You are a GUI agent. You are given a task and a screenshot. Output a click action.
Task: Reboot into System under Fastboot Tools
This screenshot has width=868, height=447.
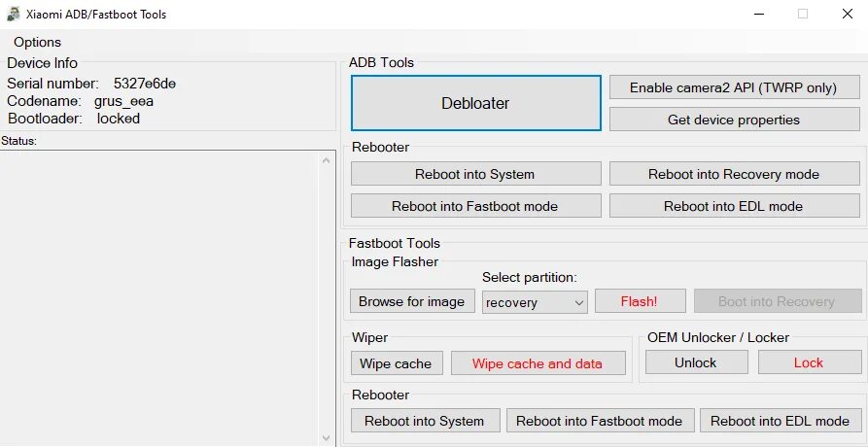point(425,421)
